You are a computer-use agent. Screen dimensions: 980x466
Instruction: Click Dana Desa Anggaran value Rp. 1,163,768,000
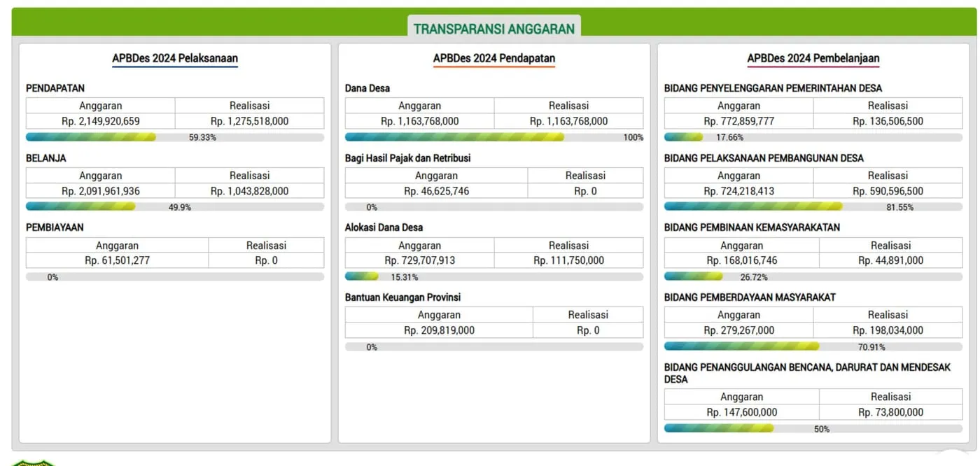click(x=420, y=121)
